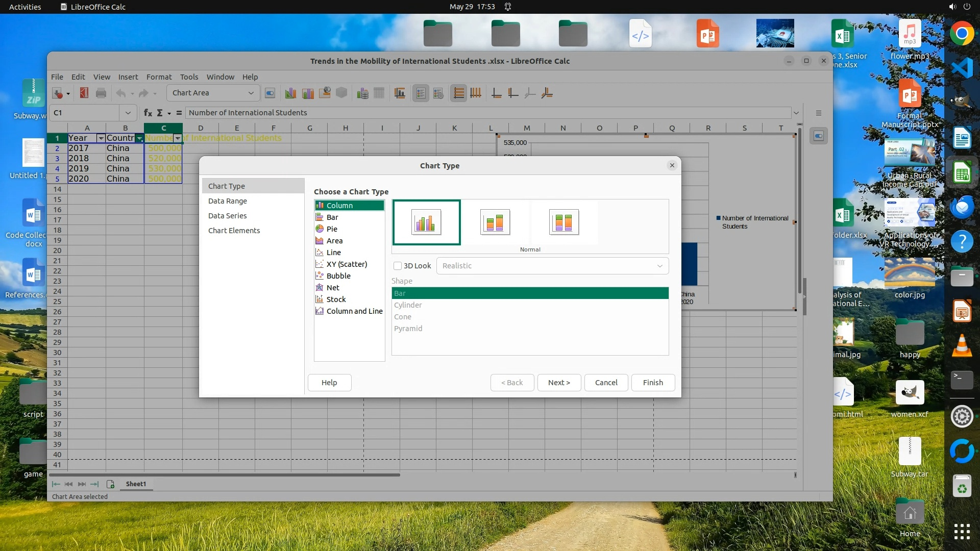Select the Net chart type

[333, 288]
